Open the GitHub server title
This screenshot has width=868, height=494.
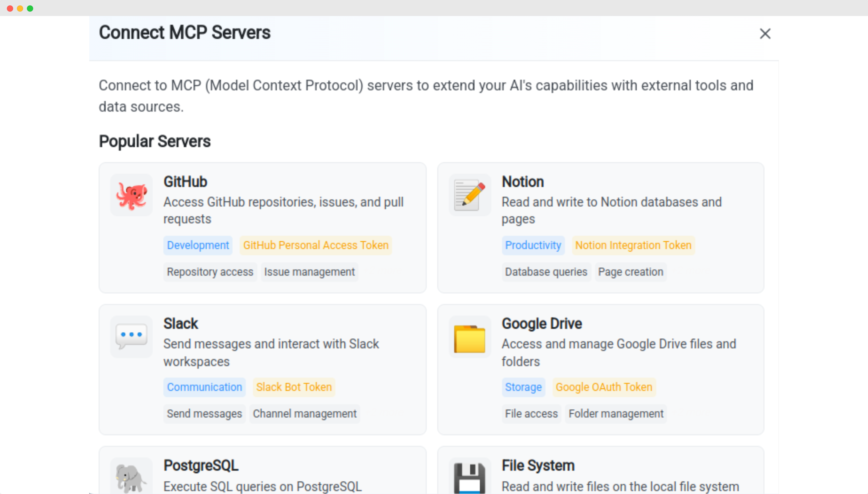(x=185, y=182)
